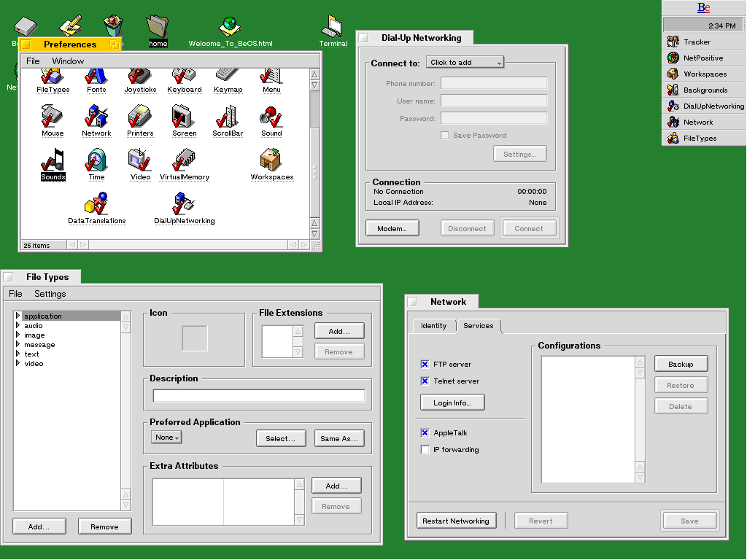
Task: Open the Settings menu in File Types
Action: pyautogui.click(x=50, y=294)
